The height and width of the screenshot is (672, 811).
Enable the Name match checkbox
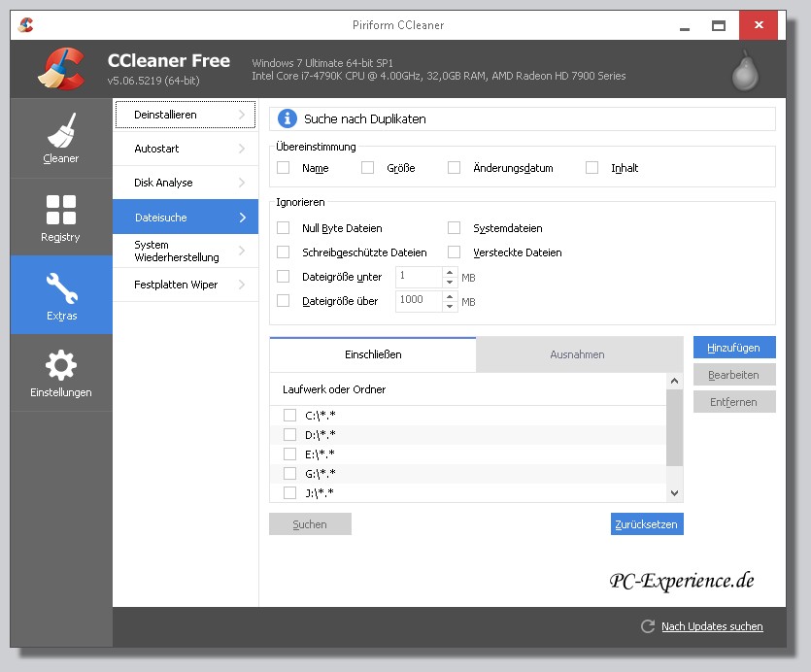tap(284, 168)
